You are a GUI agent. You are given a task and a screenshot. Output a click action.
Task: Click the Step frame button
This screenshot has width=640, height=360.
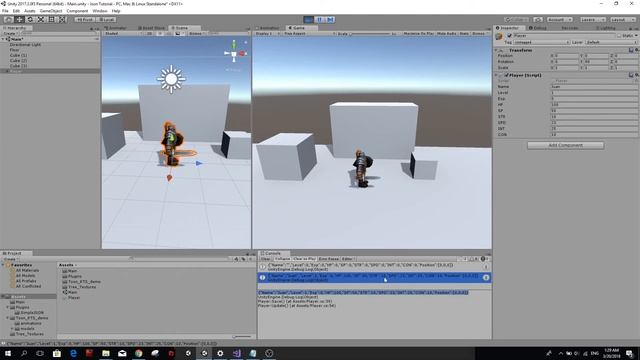pyautogui.click(x=331, y=19)
